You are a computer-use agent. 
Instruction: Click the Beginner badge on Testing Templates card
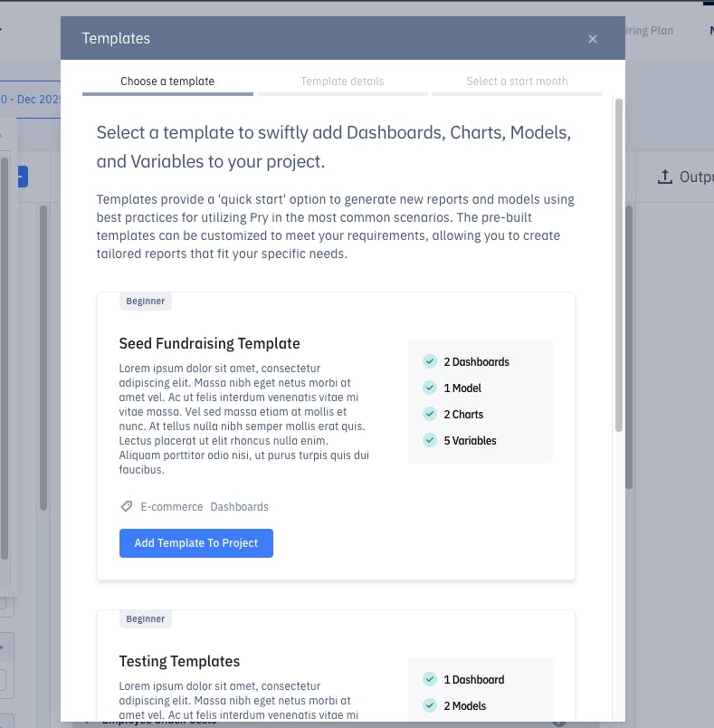pyautogui.click(x=146, y=619)
